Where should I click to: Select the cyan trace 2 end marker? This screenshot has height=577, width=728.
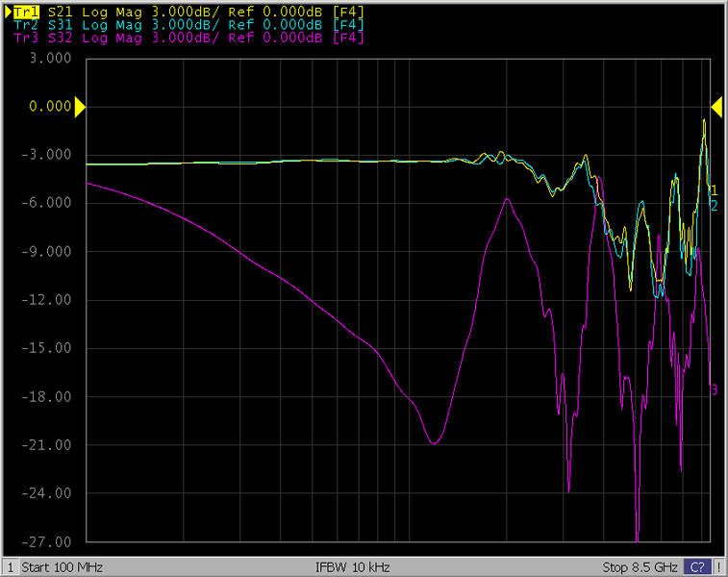coord(714,205)
